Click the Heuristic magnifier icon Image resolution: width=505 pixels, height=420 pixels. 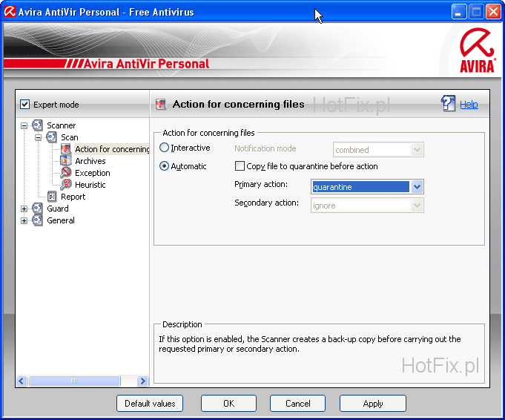[x=65, y=185]
